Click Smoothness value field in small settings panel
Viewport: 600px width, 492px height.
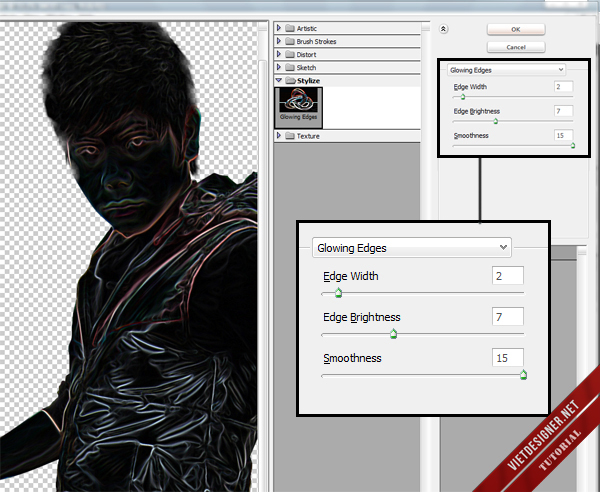pyautogui.click(x=563, y=135)
